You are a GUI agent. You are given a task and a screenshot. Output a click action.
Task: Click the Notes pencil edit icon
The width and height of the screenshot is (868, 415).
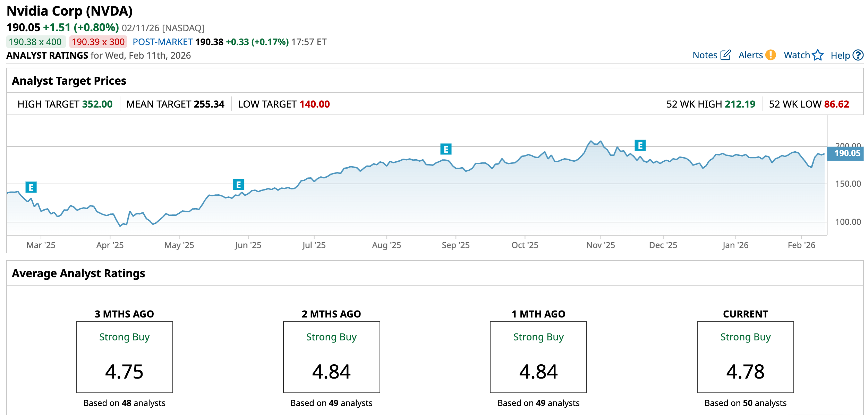[x=725, y=55]
